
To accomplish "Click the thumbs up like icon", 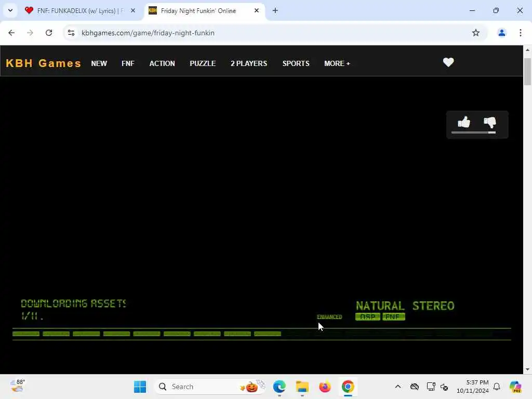I will [464, 122].
